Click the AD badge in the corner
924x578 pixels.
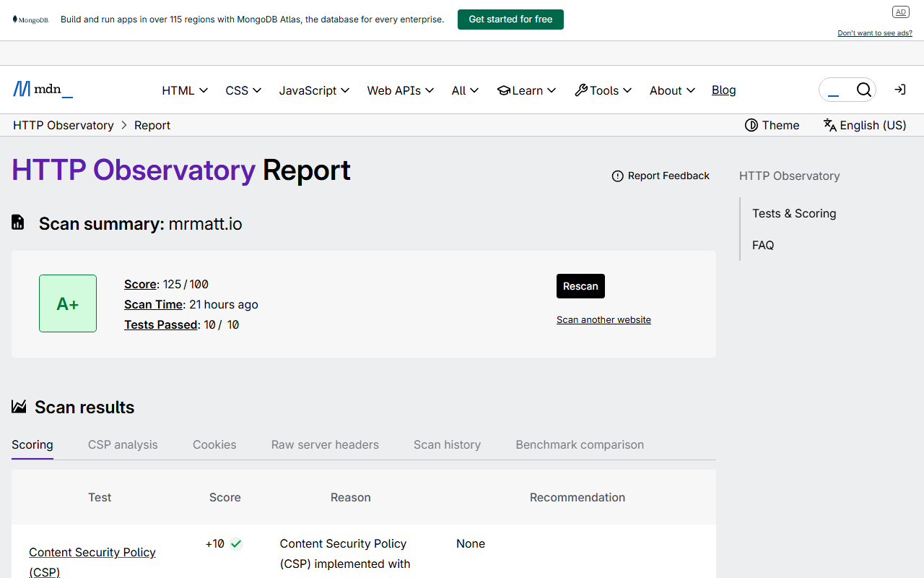[900, 12]
